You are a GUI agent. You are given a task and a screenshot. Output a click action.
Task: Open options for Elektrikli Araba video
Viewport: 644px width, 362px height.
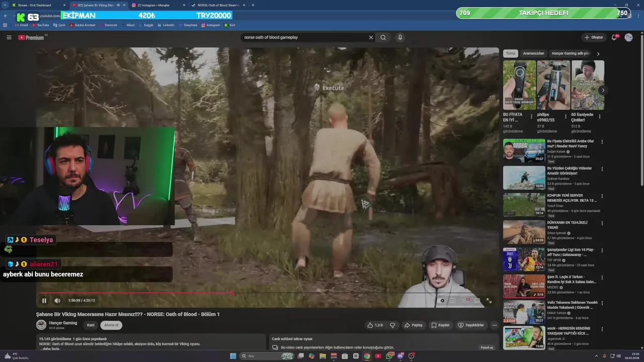coord(602,142)
